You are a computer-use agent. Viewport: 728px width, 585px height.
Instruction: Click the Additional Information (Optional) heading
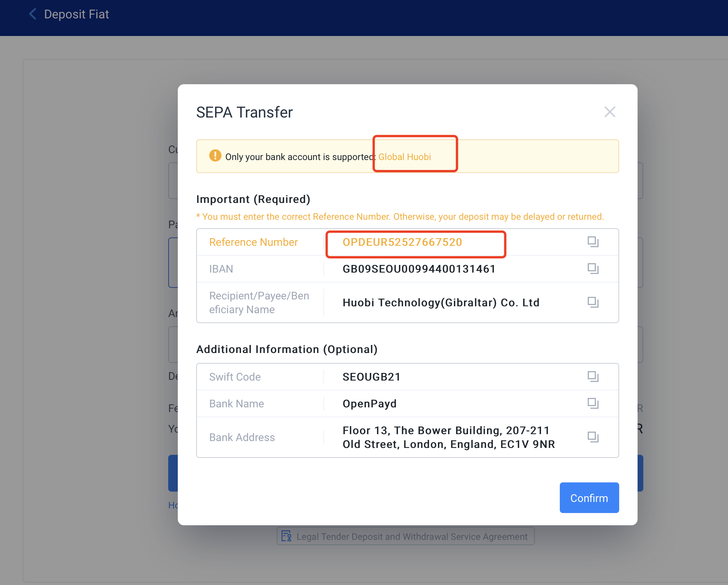click(287, 349)
